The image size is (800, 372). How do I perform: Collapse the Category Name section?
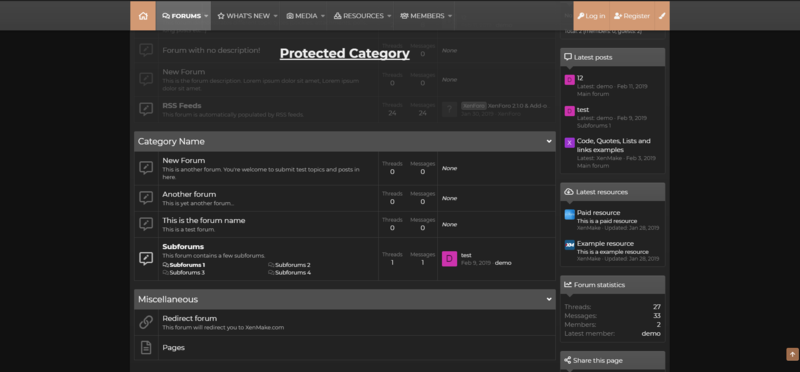click(x=549, y=141)
